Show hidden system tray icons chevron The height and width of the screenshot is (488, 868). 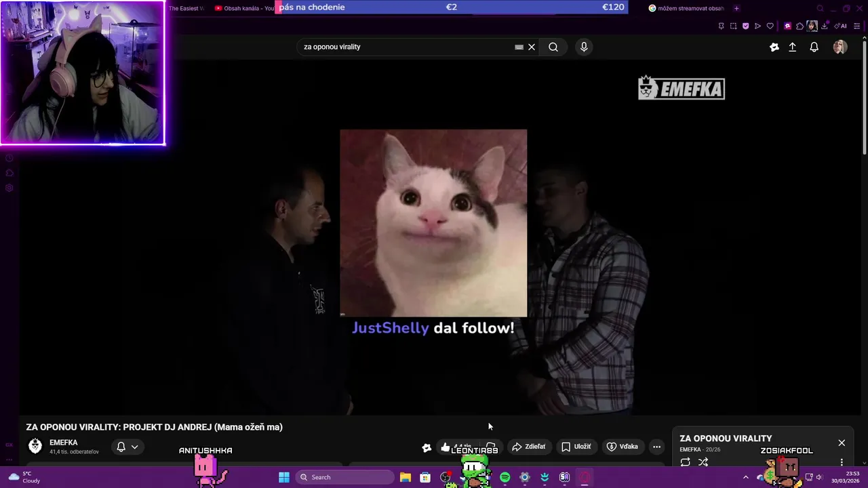coord(746,477)
